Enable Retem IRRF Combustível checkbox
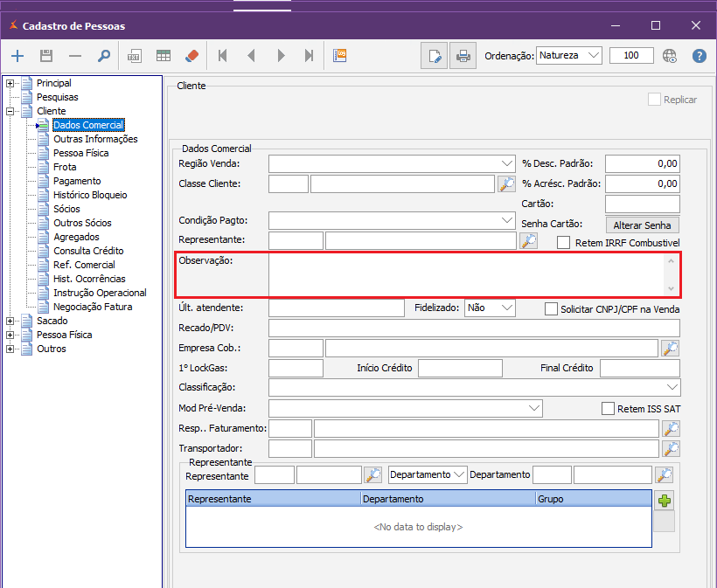 [564, 242]
